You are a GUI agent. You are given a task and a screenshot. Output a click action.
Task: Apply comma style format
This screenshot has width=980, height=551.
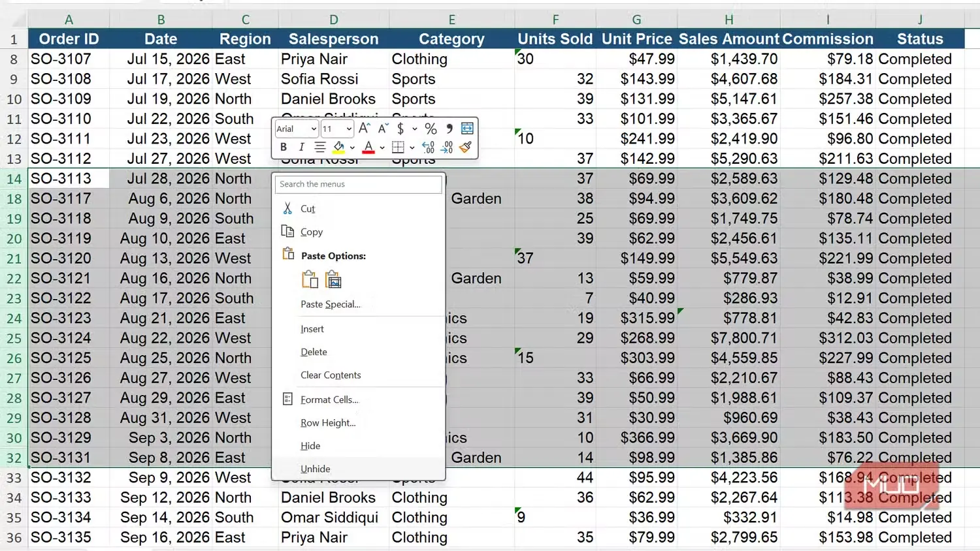click(x=449, y=129)
